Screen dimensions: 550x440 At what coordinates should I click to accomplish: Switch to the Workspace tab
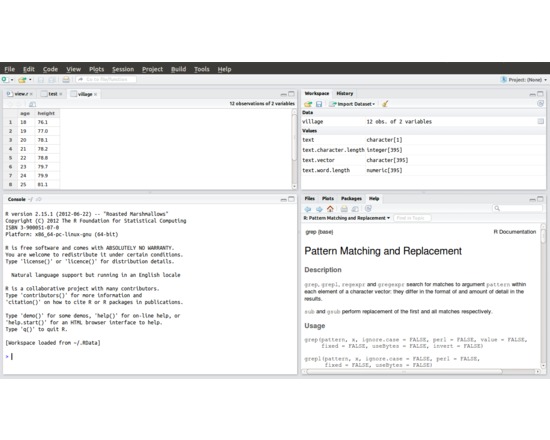(317, 93)
